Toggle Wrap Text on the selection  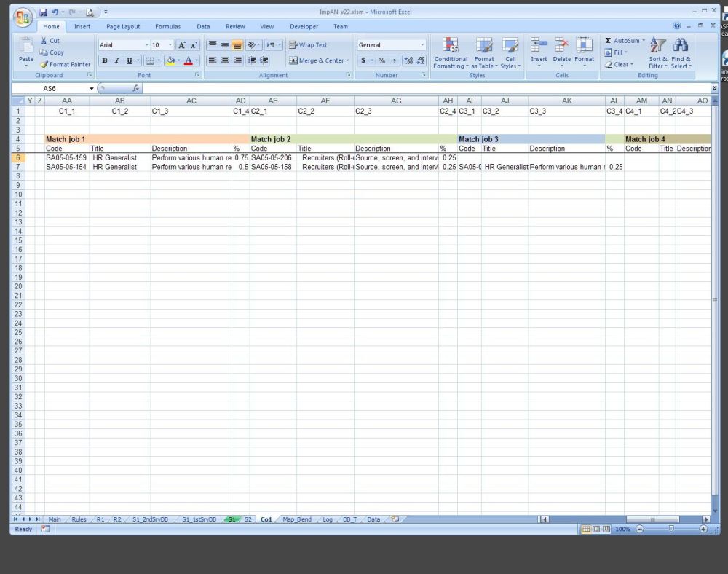click(x=308, y=45)
